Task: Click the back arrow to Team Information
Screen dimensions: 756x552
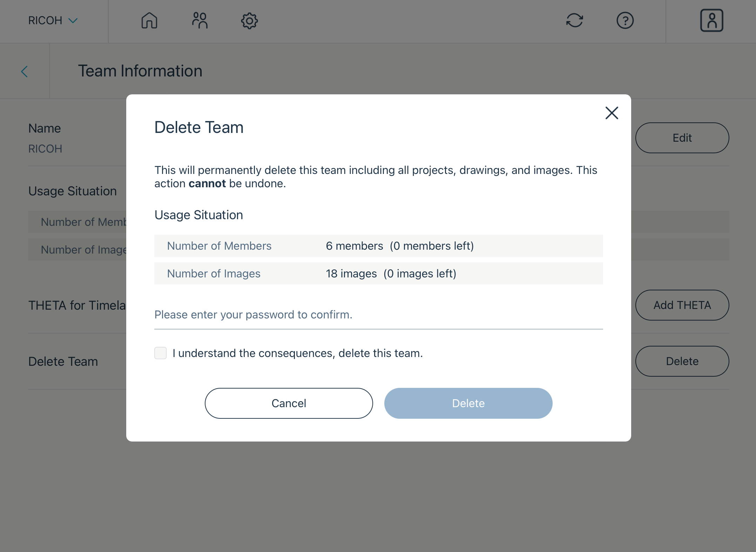Action: 25,71
